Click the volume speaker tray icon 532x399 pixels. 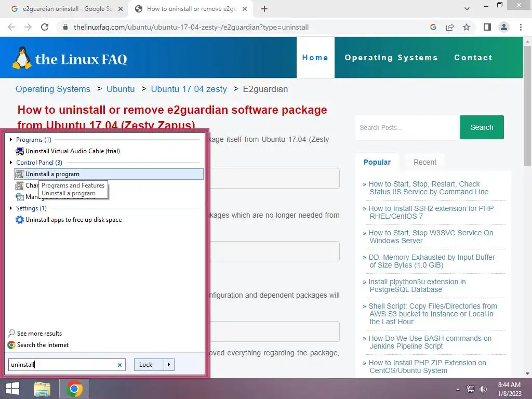(x=483, y=389)
